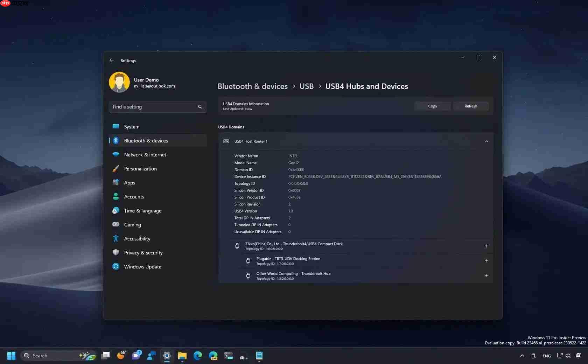This screenshot has height=364, width=588.
Task: Launch Edge Canary from the taskbar
Action: point(213,356)
